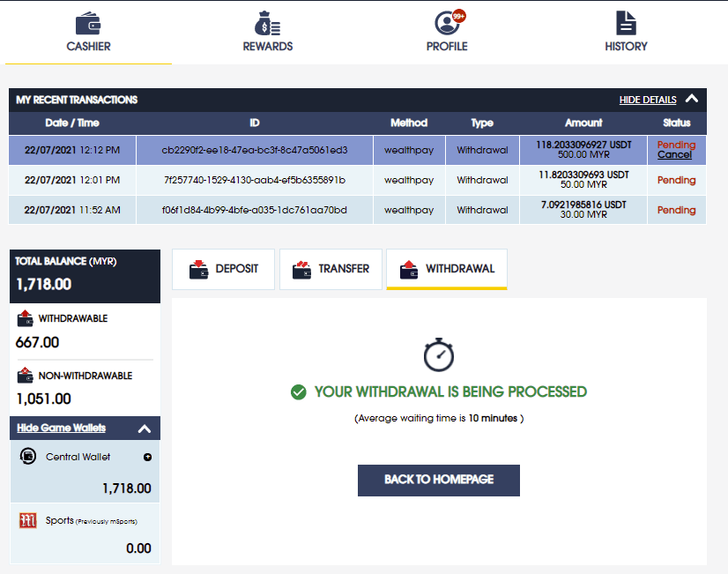728x574 pixels.
Task: Open the Profile icon with notification badge
Action: pyautogui.click(x=448, y=22)
